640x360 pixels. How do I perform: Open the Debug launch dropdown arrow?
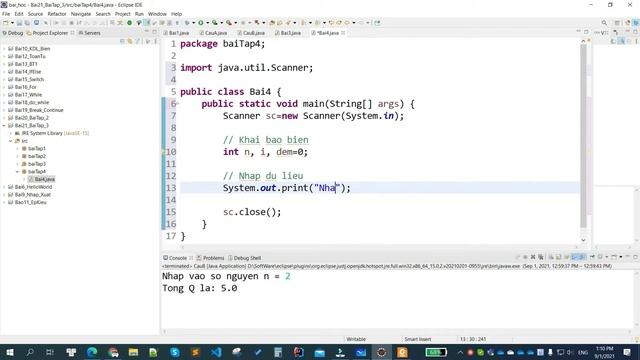193,23
